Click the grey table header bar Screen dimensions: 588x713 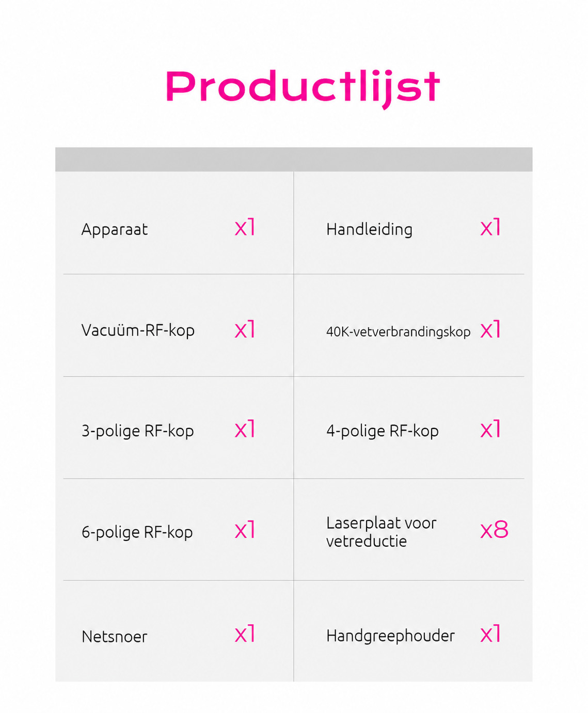pos(294,160)
